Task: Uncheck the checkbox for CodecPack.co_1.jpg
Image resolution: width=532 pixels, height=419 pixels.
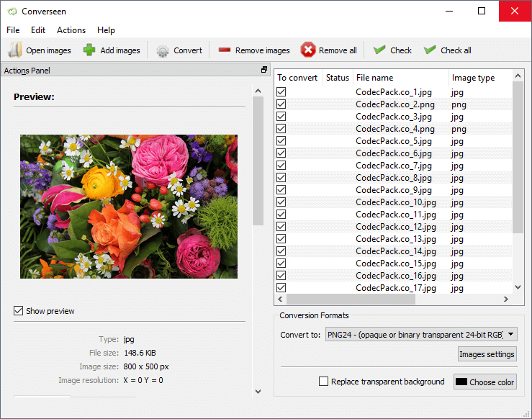Action: (x=281, y=92)
